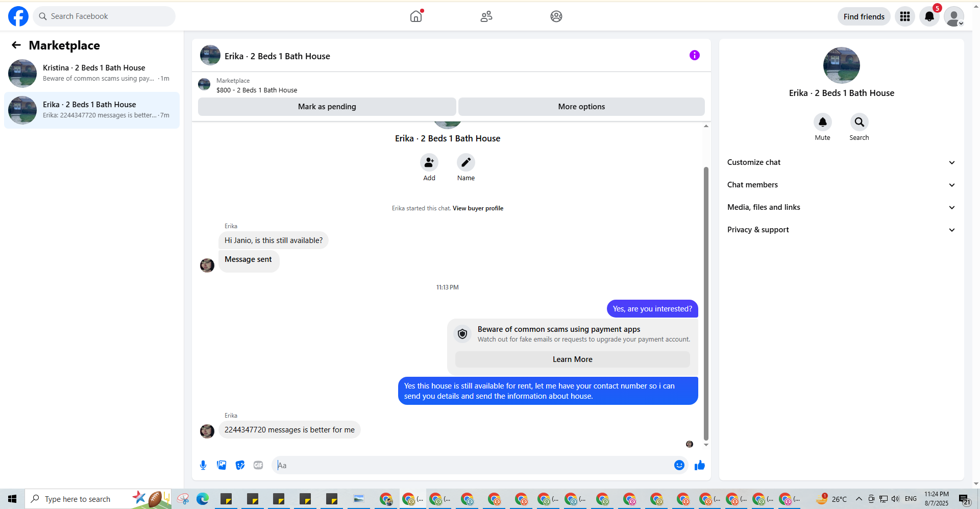The image size is (980, 509).
Task: Open the notifications bell with badge 5
Action: (929, 16)
